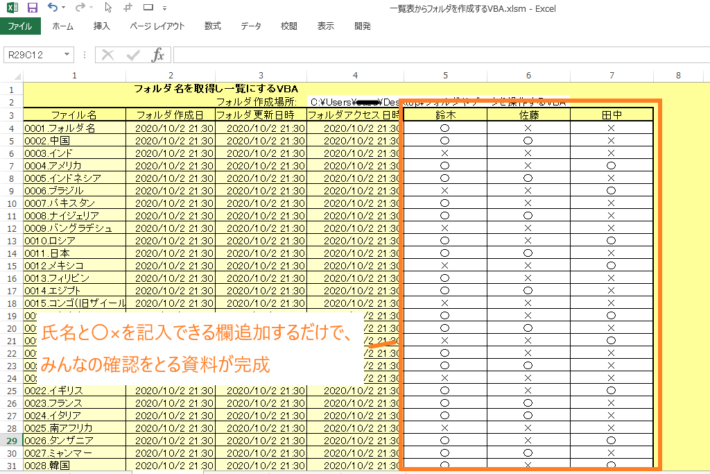This screenshot has width=710, height=474.
Task: Open the データ ribbon tab
Action: click(251, 26)
